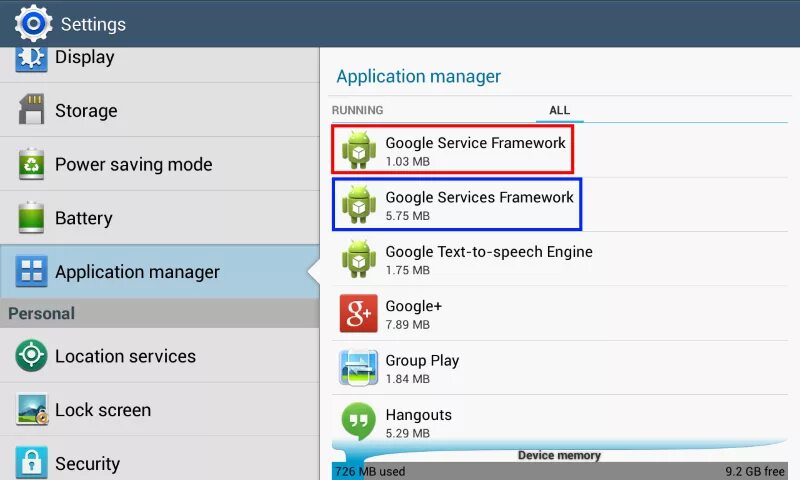Click the Lock screen picture icon
Screen dimensions: 800x480
(x=32, y=409)
